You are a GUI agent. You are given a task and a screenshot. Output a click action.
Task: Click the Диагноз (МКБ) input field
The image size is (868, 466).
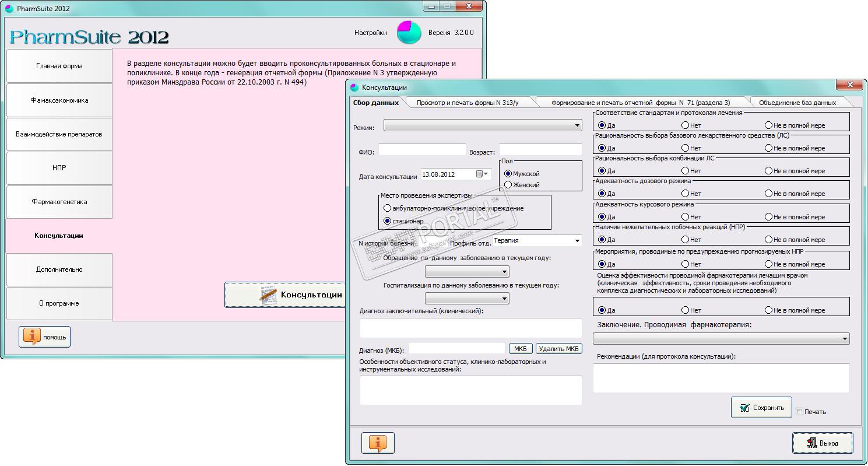click(x=456, y=348)
